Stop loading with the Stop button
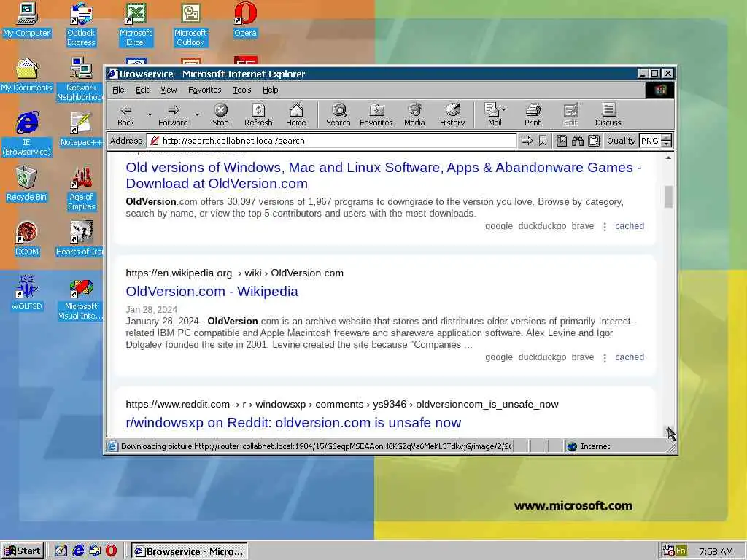Screen dimensions: 747x560 [x=220, y=115]
